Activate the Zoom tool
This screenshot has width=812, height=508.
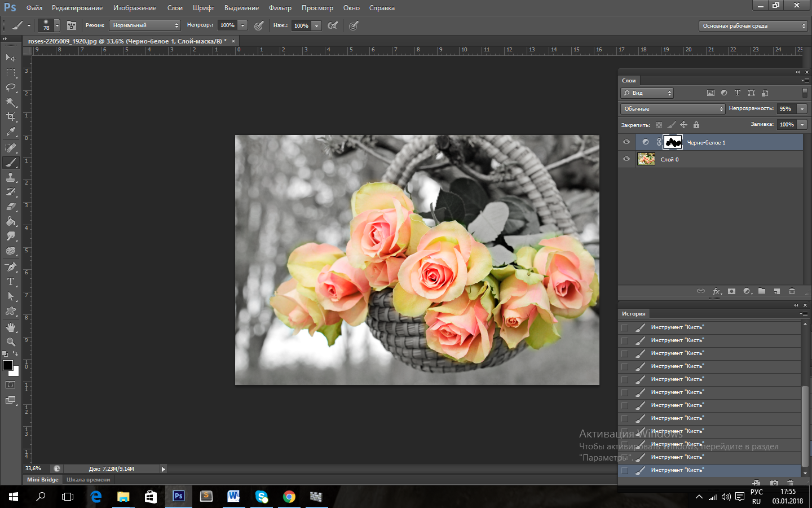coord(11,342)
